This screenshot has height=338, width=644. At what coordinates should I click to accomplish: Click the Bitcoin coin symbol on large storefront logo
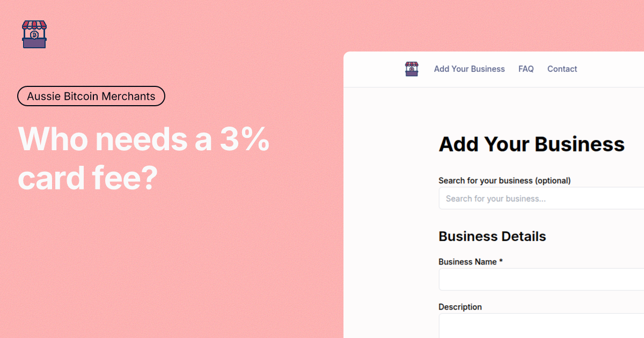[x=34, y=35]
